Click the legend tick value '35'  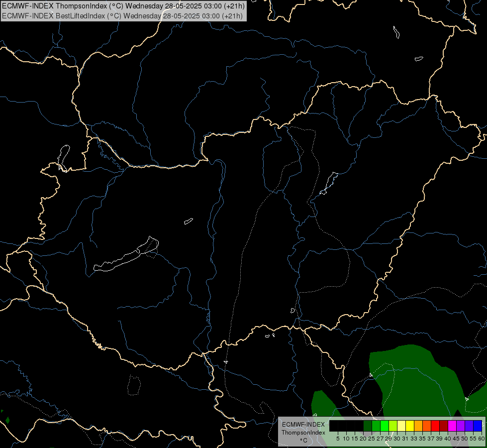[x=422, y=439]
